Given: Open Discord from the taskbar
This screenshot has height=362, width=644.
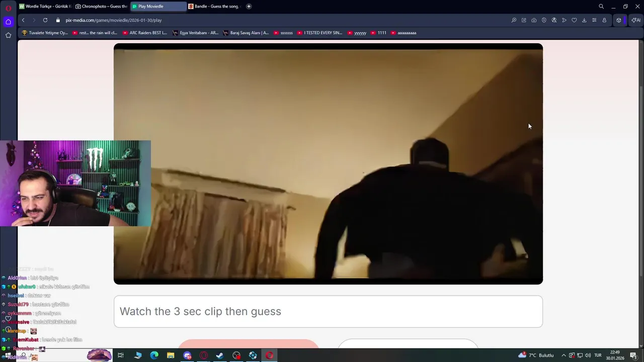Looking at the screenshot, I should 187,355.
